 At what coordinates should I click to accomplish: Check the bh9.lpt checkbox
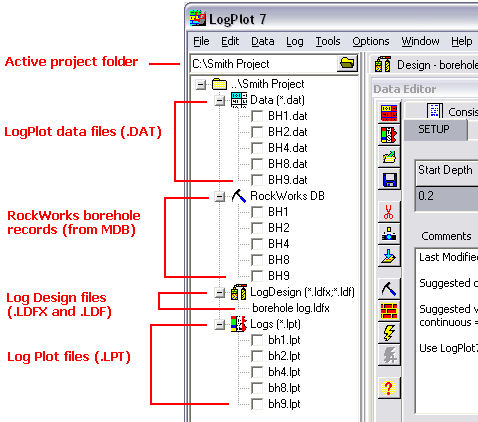pyautogui.click(x=257, y=404)
